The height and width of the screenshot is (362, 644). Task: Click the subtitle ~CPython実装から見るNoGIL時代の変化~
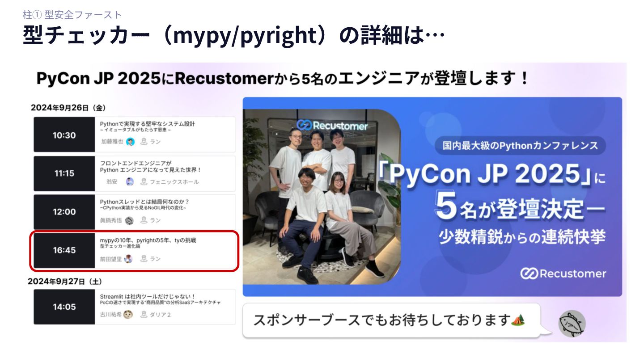click(143, 208)
